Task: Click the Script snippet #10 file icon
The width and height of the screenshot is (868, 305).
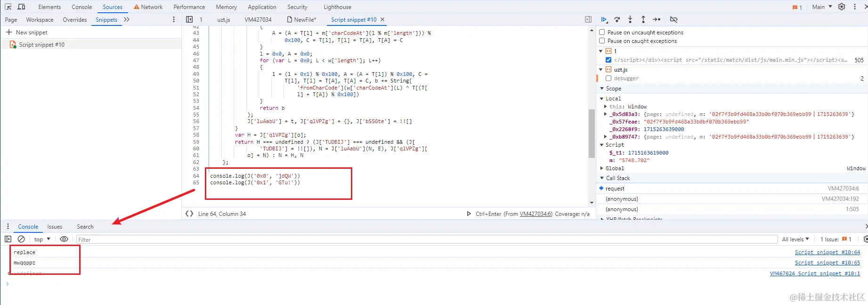Action: (x=13, y=44)
